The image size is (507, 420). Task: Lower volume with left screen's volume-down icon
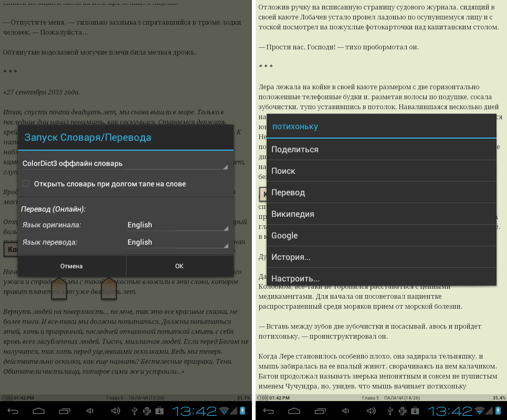click(x=90, y=411)
